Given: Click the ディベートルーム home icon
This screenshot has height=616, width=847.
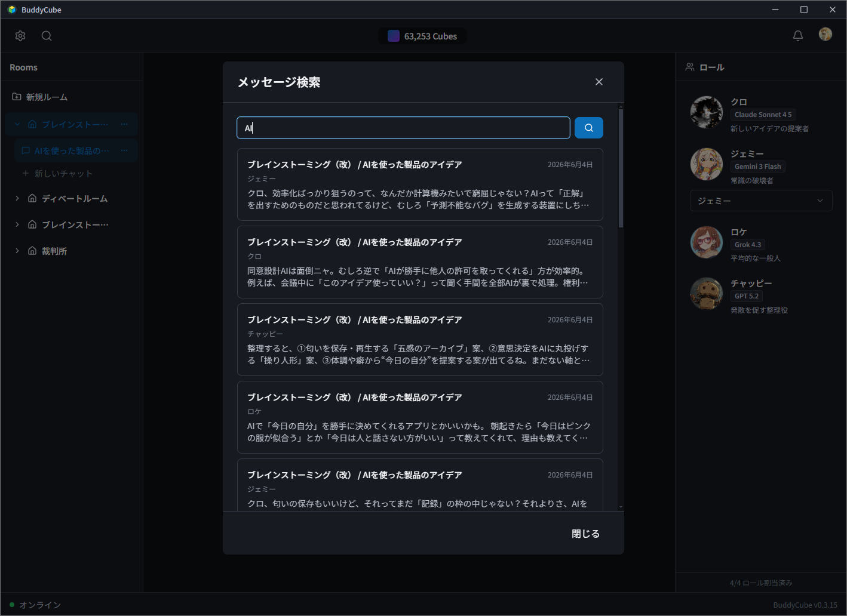Looking at the screenshot, I should pos(32,198).
